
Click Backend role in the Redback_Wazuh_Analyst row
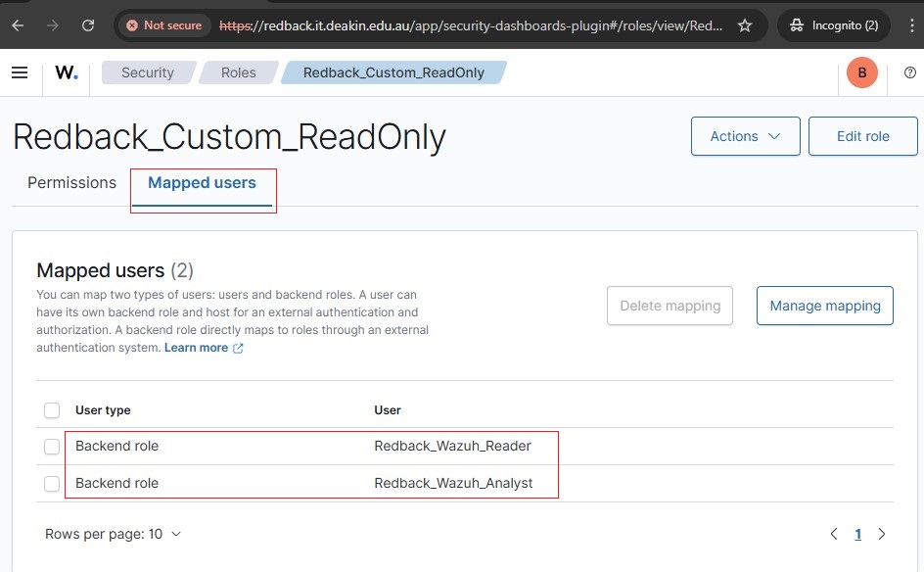[116, 483]
